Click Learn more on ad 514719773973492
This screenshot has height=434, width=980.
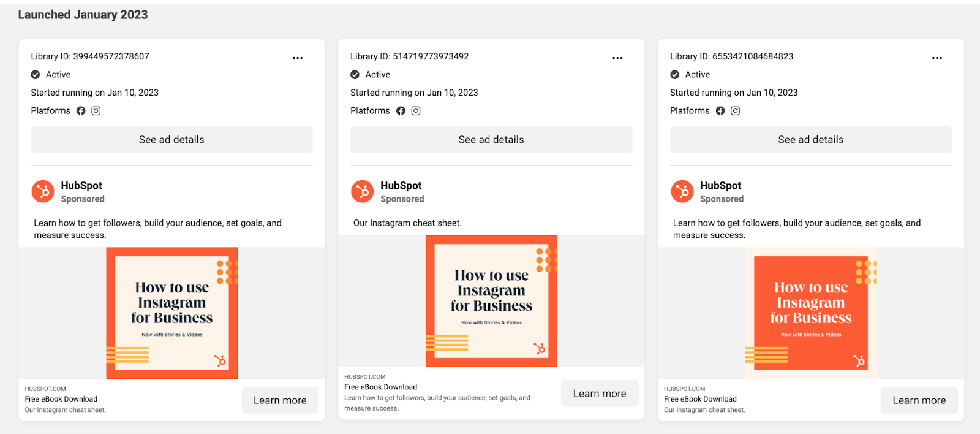pos(600,394)
